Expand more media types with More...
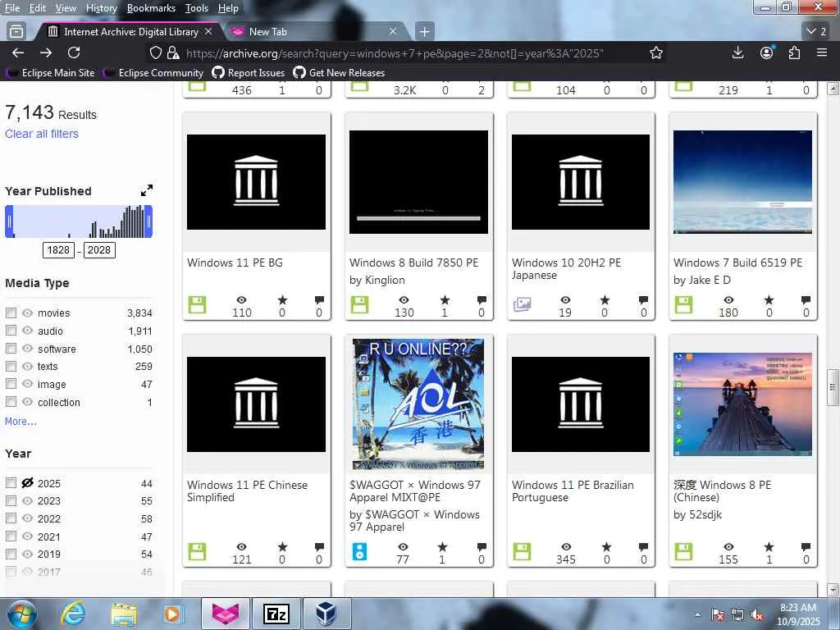This screenshot has width=840, height=630. pos(21,421)
